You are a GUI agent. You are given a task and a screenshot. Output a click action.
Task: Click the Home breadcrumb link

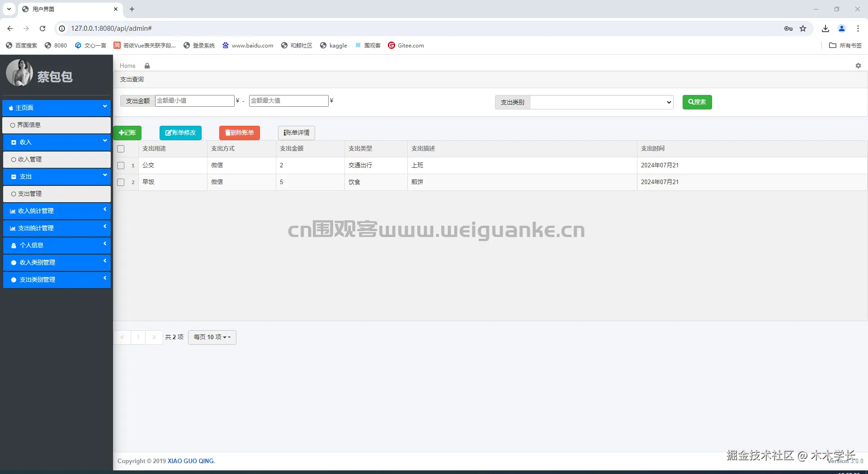pos(127,66)
